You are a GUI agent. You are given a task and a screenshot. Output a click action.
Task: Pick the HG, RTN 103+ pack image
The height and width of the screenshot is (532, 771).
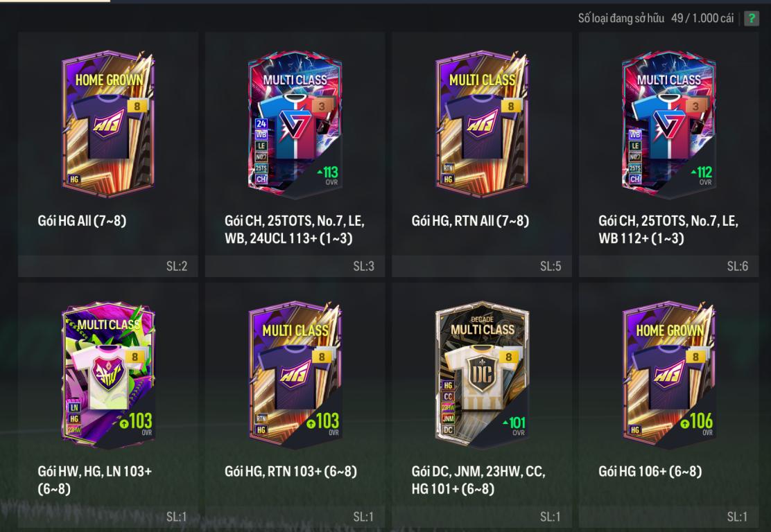[x=295, y=374]
